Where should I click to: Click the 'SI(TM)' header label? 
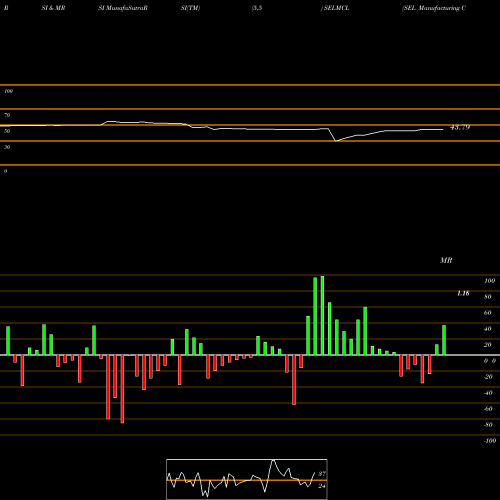tap(190, 8)
